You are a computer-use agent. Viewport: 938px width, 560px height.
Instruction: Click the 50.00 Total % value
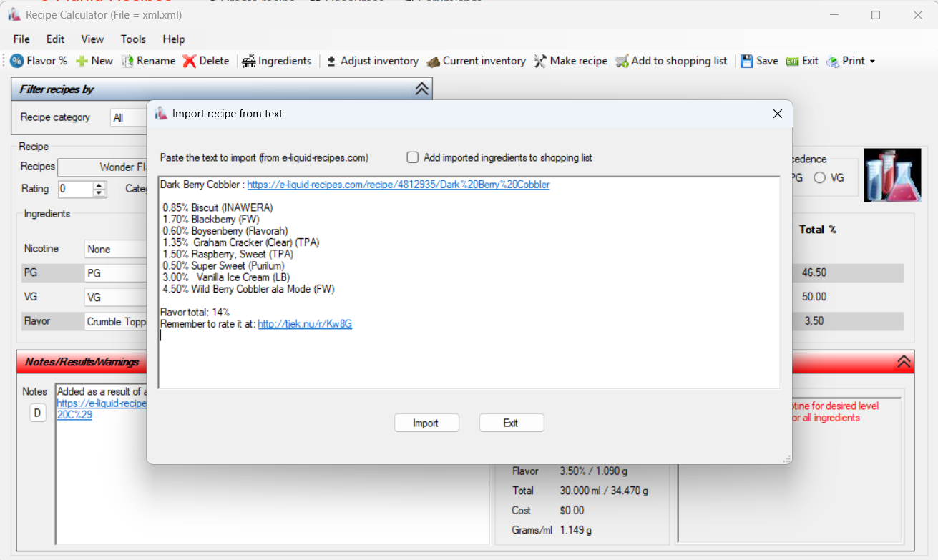[x=814, y=297]
